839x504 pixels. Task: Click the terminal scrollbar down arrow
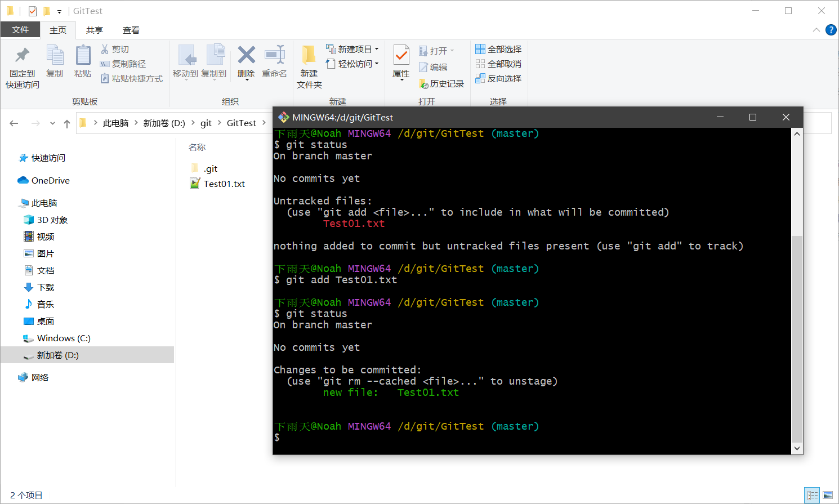pos(797,448)
